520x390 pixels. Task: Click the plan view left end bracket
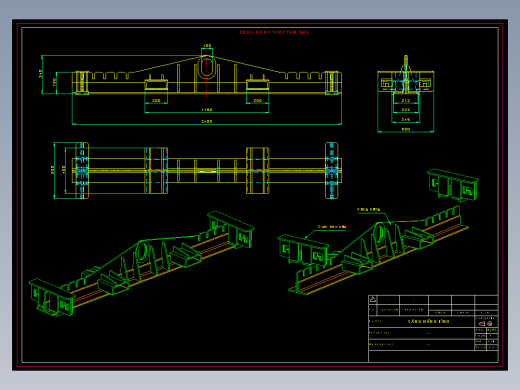coord(82,171)
